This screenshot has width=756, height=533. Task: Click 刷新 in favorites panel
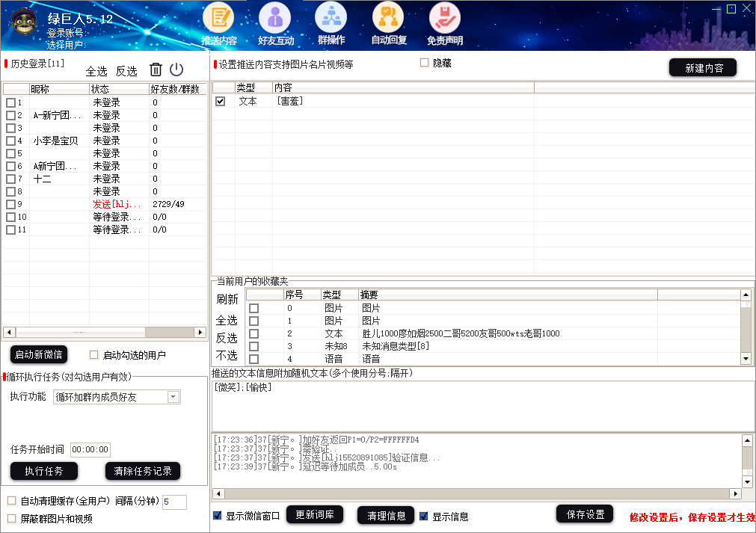click(227, 299)
